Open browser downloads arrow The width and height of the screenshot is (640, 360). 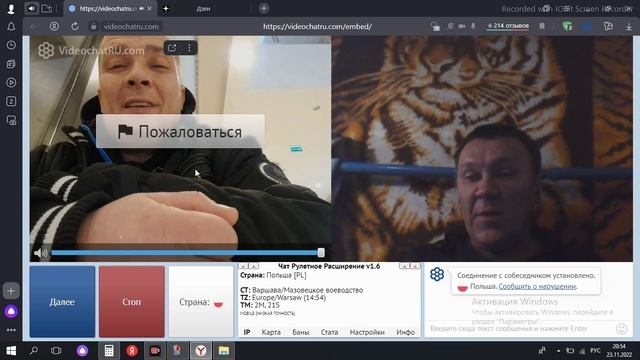coord(629,27)
